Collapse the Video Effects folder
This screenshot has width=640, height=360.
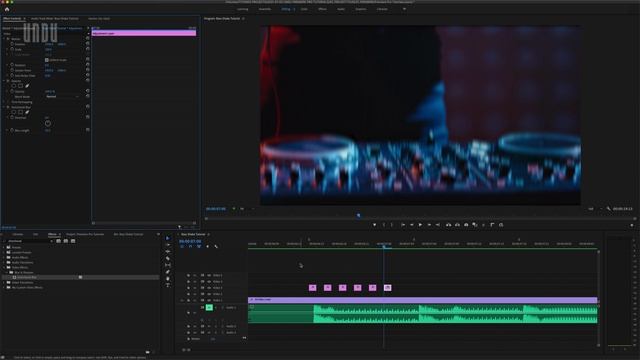[x=4, y=267]
